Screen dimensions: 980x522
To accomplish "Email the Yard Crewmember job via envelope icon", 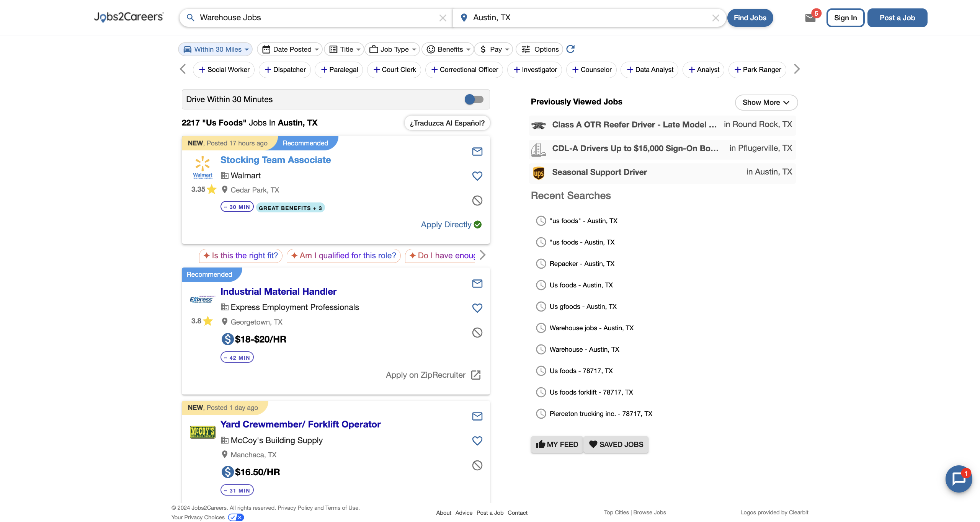I will [x=477, y=416].
